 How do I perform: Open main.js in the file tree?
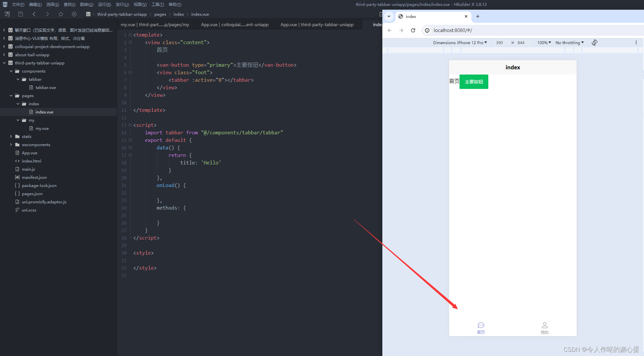click(x=28, y=169)
